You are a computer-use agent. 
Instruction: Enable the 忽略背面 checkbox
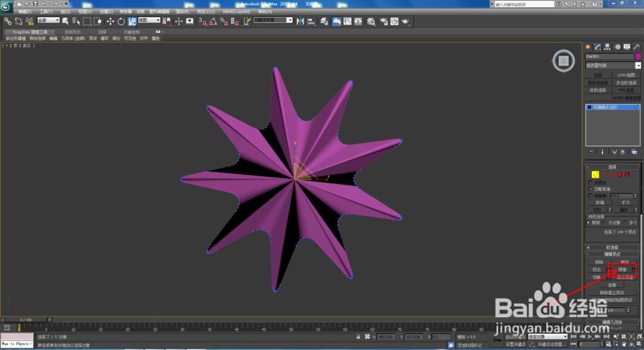(x=591, y=189)
